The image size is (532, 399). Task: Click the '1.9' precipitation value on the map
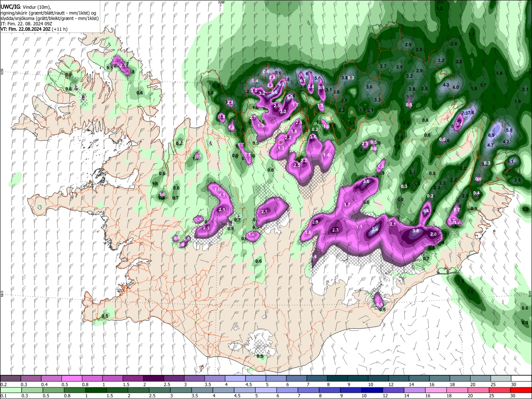[517, 101]
